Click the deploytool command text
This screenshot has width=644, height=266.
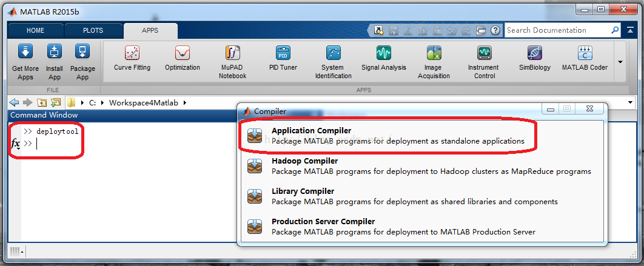click(57, 131)
